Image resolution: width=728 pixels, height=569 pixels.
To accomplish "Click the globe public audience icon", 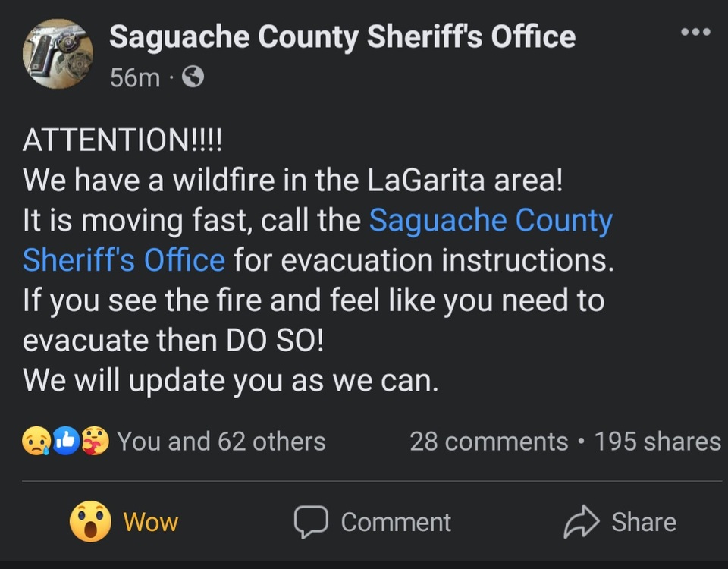I will (193, 77).
